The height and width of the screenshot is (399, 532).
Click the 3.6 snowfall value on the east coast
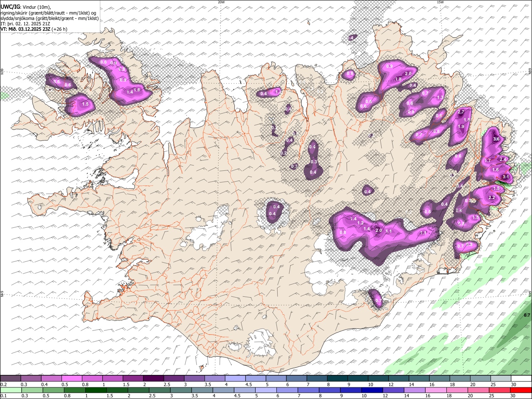coord(496,139)
